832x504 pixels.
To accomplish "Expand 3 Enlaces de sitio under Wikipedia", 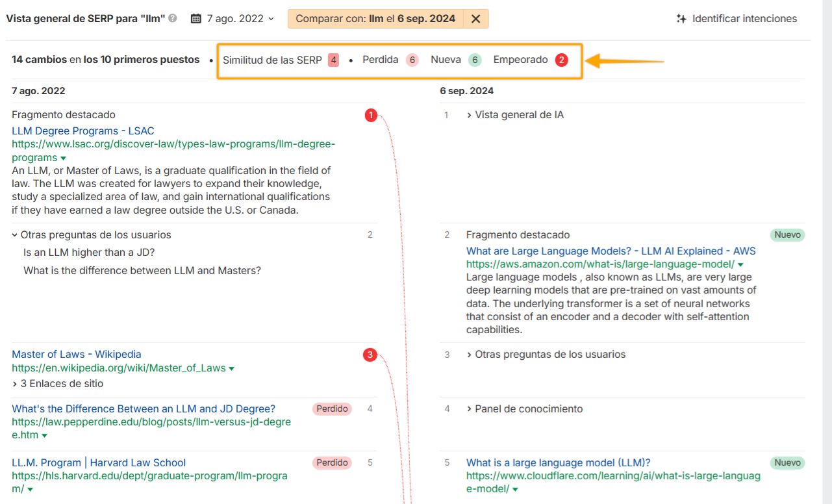I will [x=58, y=382].
